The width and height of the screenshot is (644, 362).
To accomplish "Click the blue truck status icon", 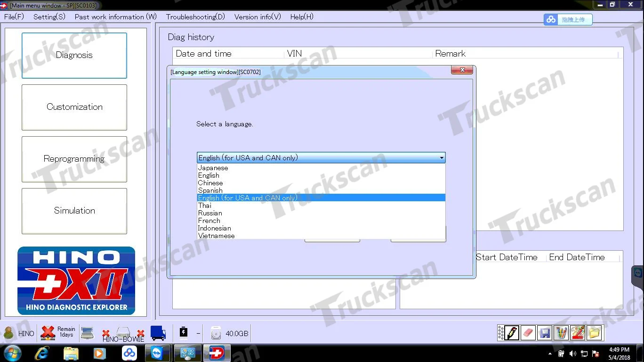I will point(158,333).
